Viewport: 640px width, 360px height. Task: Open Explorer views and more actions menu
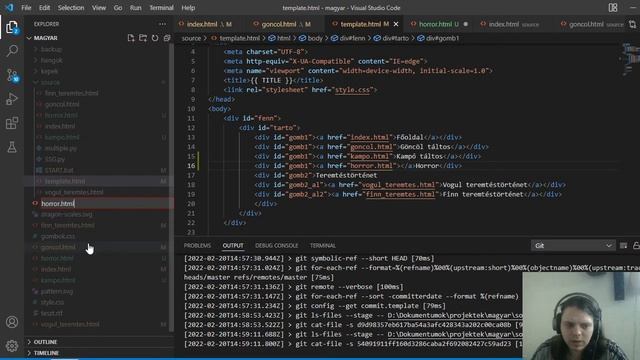(x=162, y=24)
